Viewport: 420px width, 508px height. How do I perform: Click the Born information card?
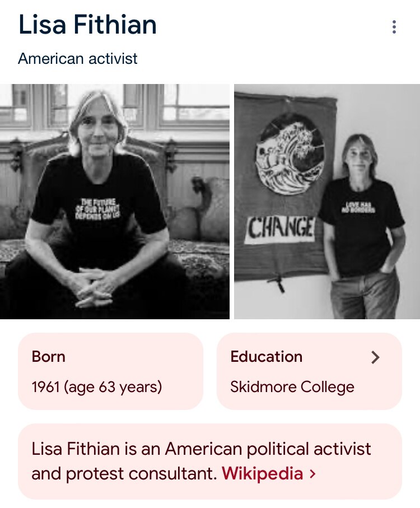110,371
